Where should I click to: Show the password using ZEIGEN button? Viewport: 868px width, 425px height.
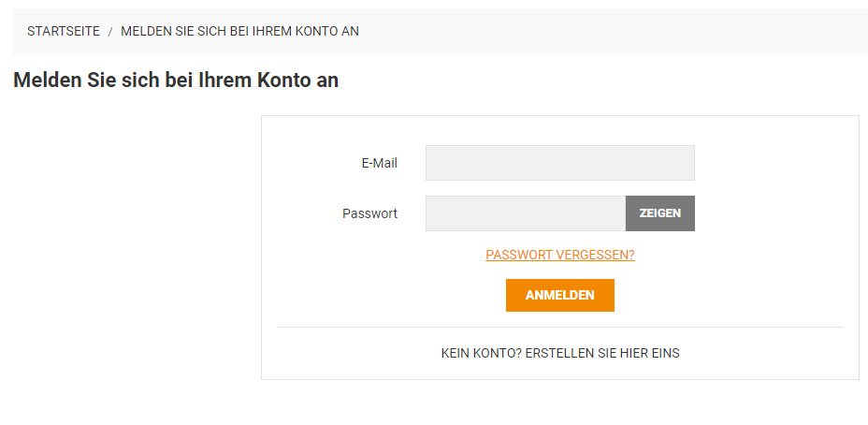[x=659, y=213]
